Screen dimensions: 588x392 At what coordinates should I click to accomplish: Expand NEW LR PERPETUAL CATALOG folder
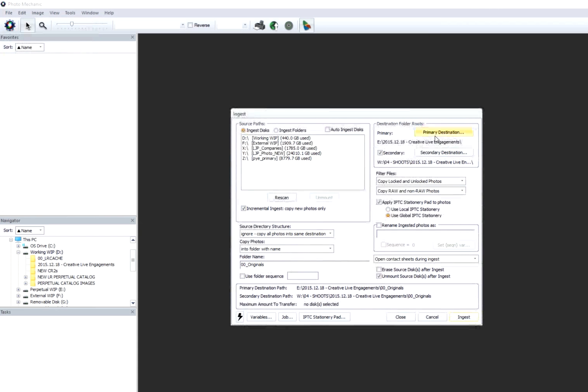click(x=26, y=277)
